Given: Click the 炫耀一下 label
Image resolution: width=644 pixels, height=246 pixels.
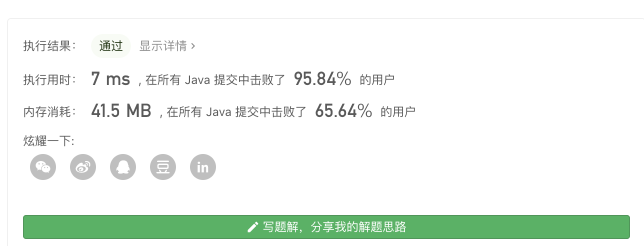Looking at the screenshot, I should point(48,141).
